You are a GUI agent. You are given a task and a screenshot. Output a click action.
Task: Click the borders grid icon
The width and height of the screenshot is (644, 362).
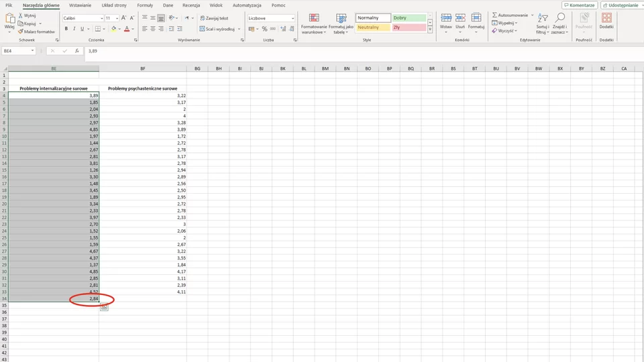[98, 29]
